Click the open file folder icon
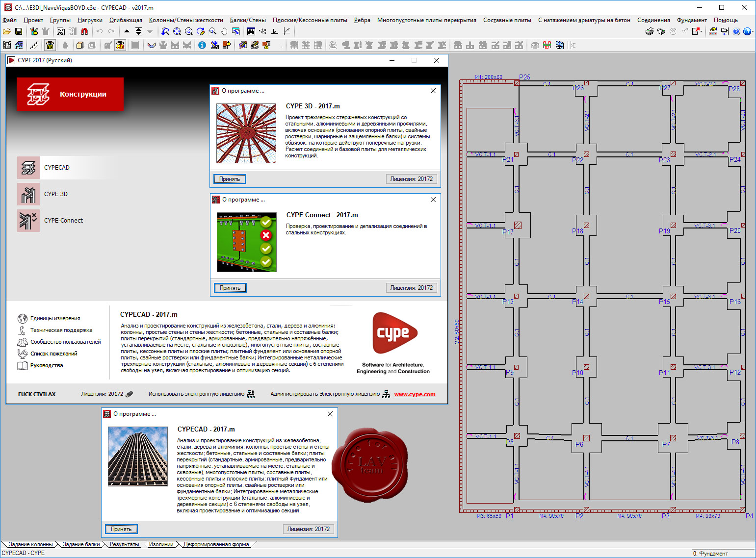This screenshot has height=558, width=756. [7, 31]
